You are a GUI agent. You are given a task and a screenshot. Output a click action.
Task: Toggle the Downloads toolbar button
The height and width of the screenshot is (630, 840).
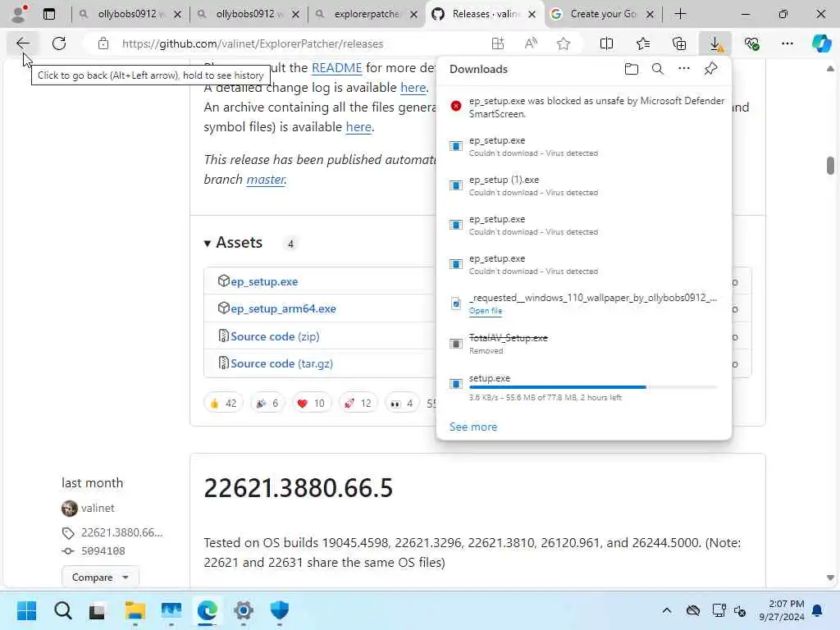(715, 43)
